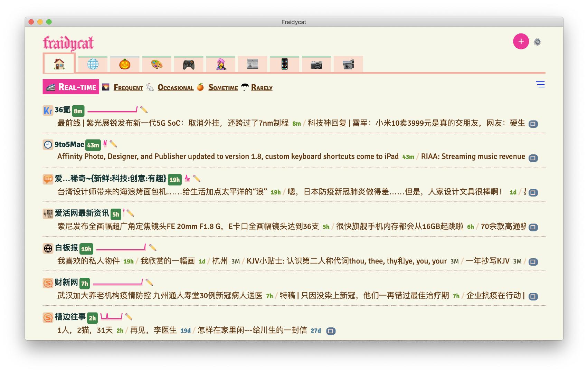Viewport: 588px width, 373px height.
Task: Open the Affinity Photo version 1.8 article
Action: click(228, 156)
